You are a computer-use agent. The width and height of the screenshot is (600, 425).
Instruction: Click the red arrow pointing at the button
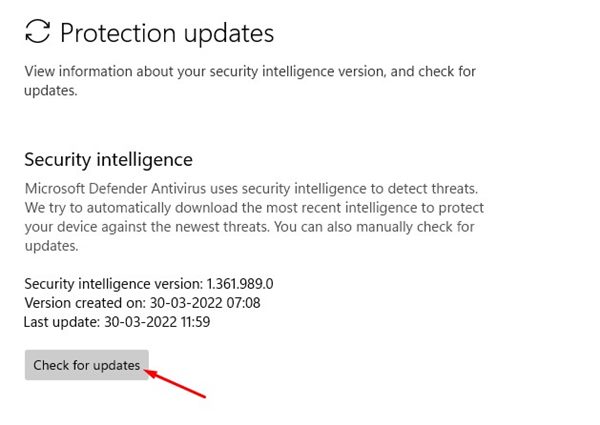[180, 385]
